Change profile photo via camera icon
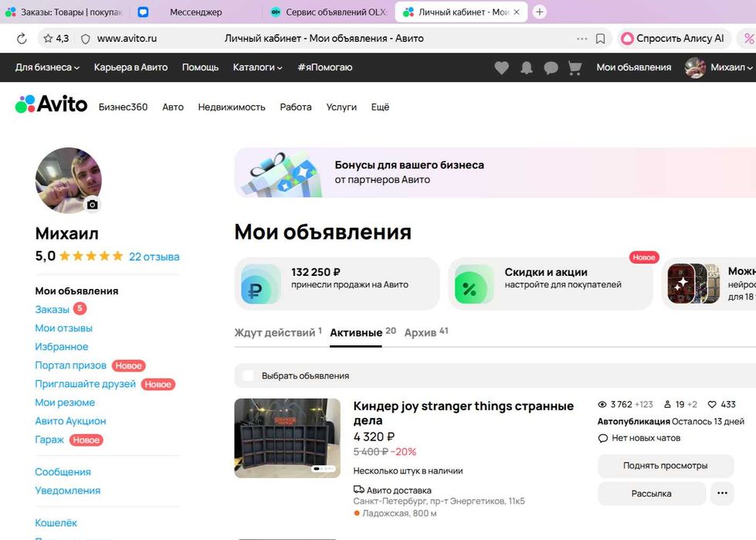756x540 pixels. (92, 205)
